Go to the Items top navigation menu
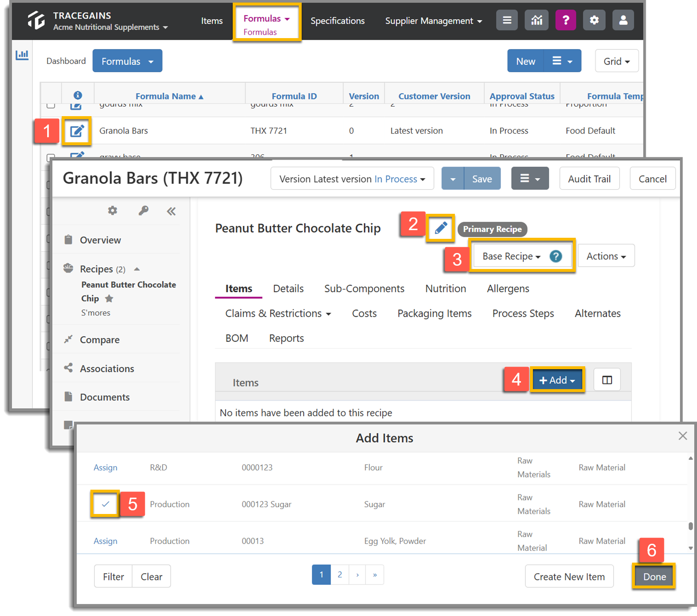Image resolution: width=697 pixels, height=616 pixels. (212, 21)
